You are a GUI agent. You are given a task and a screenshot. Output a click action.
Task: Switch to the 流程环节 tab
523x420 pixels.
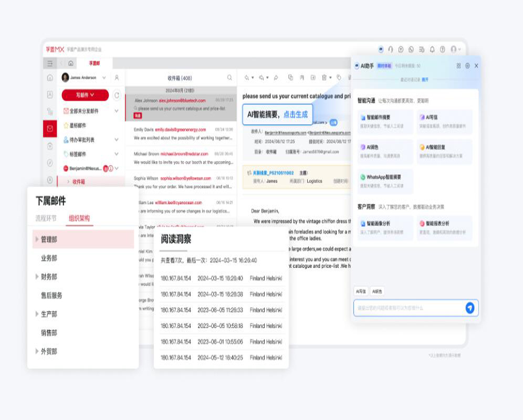pos(46,218)
